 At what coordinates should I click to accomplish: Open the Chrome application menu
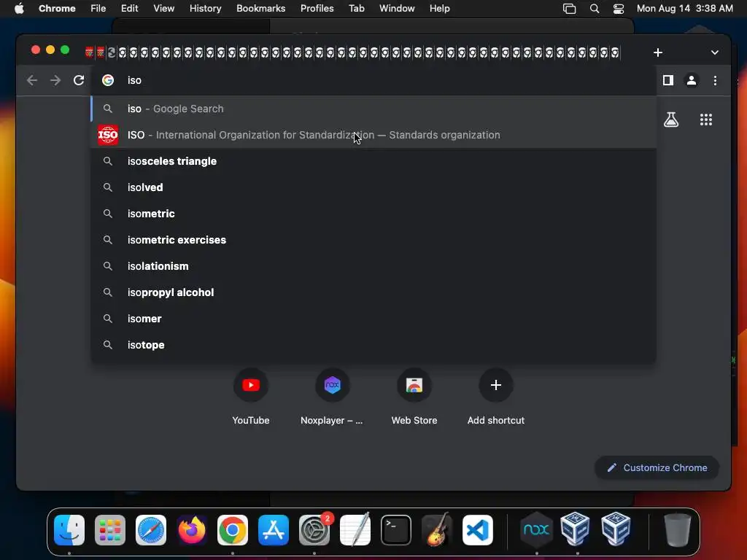[57, 9]
